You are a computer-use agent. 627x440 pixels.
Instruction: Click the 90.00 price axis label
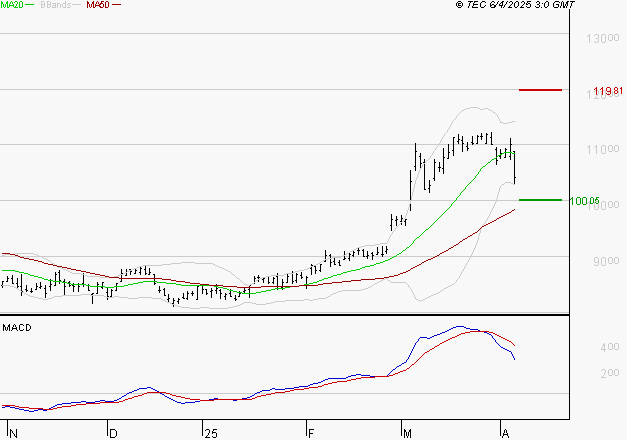[x=606, y=262]
